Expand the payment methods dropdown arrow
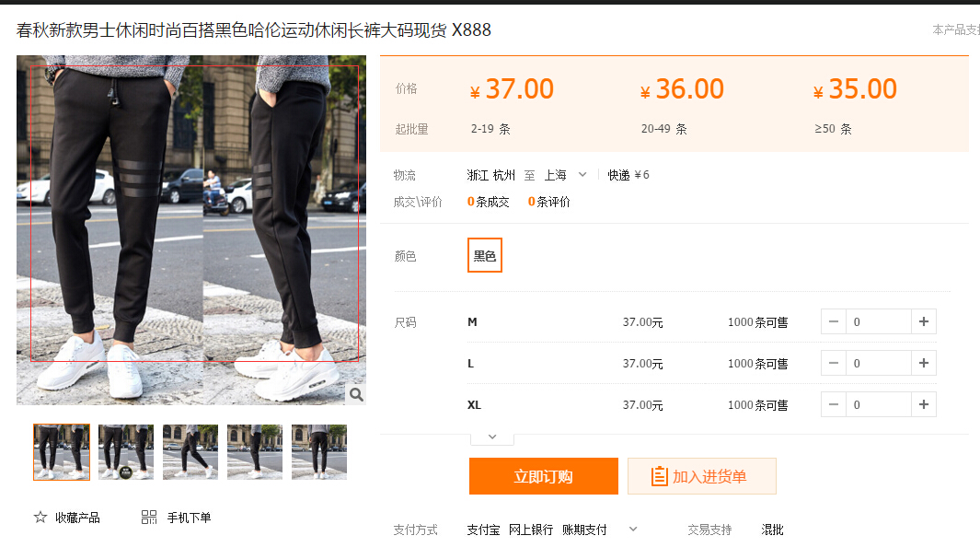Viewport: 980px width, 559px height. (x=632, y=530)
